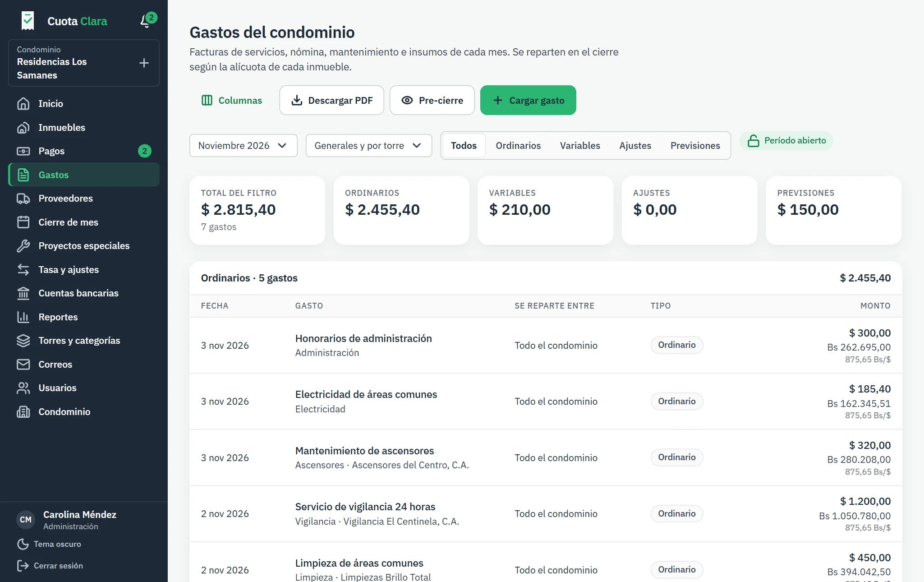
Task: Open the Noviembre 2026 month dropdown
Action: 243,146
